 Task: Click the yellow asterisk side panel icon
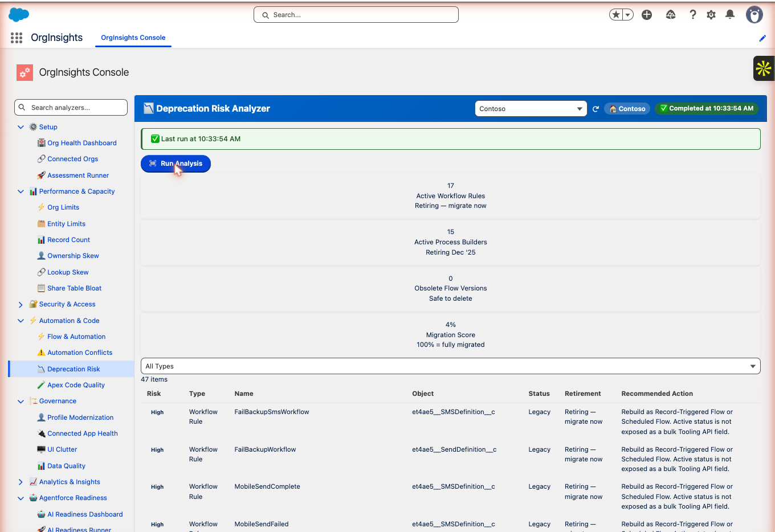click(764, 68)
